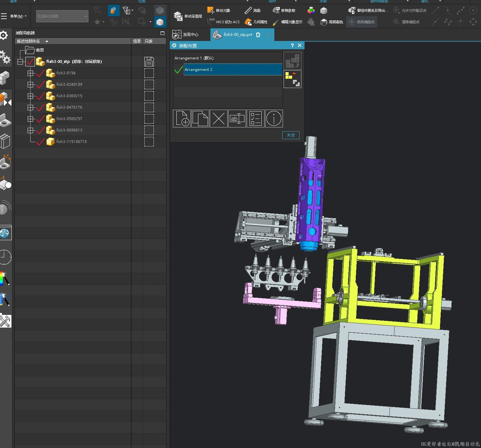
Task: Open the assembly navigator sidebar gears icon
Action: coord(5,58)
